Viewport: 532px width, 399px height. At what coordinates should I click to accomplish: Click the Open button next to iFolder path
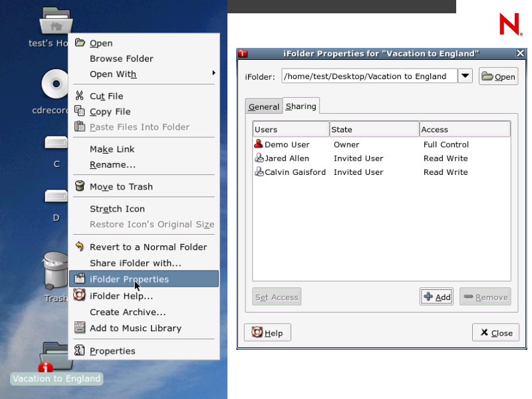tap(498, 76)
